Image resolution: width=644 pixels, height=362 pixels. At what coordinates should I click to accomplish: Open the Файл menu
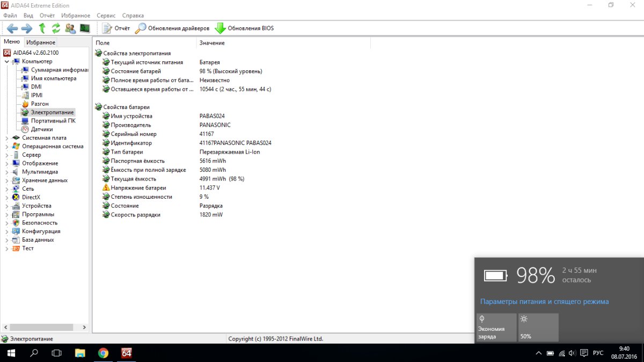click(x=10, y=16)
